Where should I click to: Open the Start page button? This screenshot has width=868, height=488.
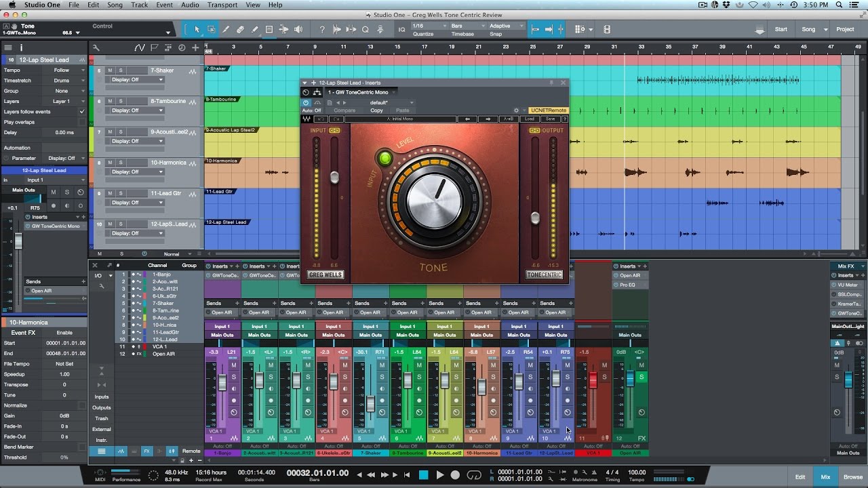pyautogui.click(x=781, y=29)
